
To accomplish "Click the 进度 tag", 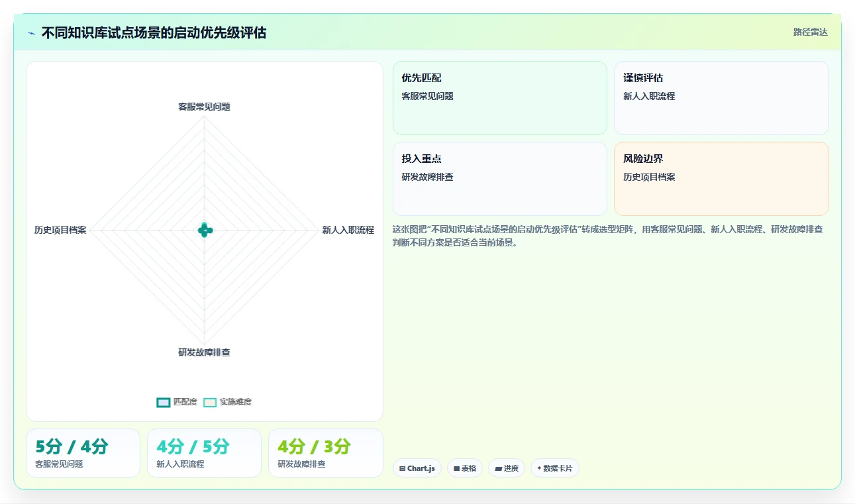I will tap(507, 468).
